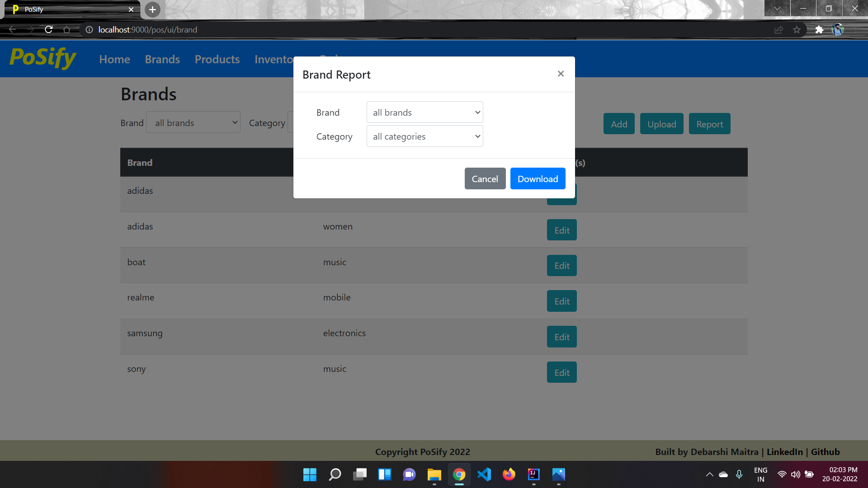The image size is (868, 488).
Task: Open File Explorer from taskbar
Action: (434, 474)
